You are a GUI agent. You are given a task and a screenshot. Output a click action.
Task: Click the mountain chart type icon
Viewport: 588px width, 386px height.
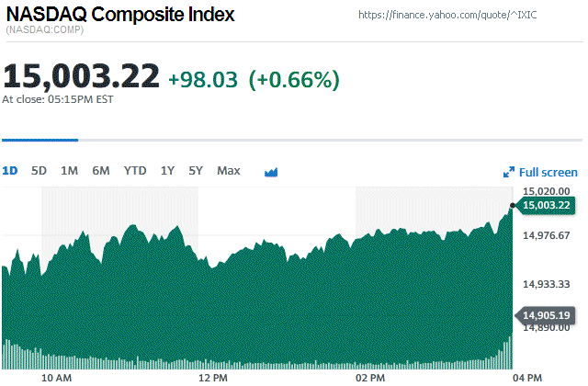(271, 171)
